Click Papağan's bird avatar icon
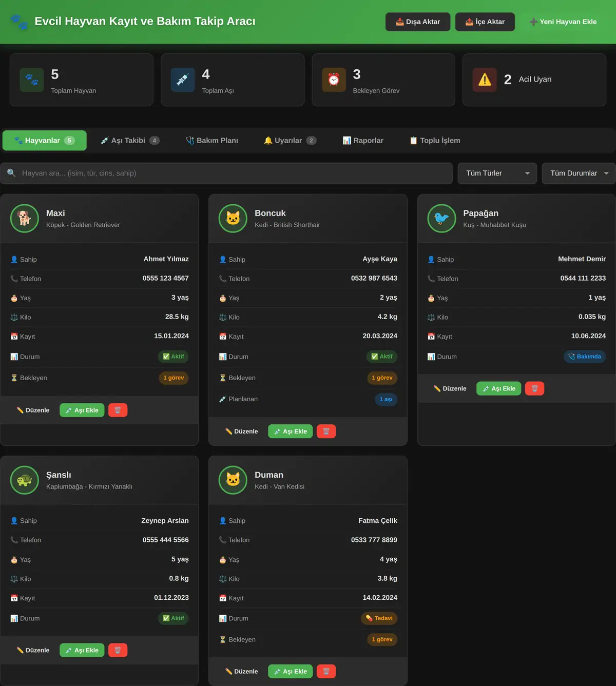Screen dimensions: 616x686 [441, 219]
